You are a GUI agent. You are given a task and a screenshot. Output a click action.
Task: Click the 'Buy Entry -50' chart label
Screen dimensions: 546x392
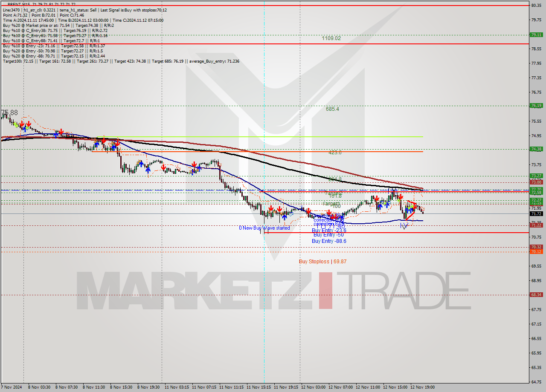point(328,235)
